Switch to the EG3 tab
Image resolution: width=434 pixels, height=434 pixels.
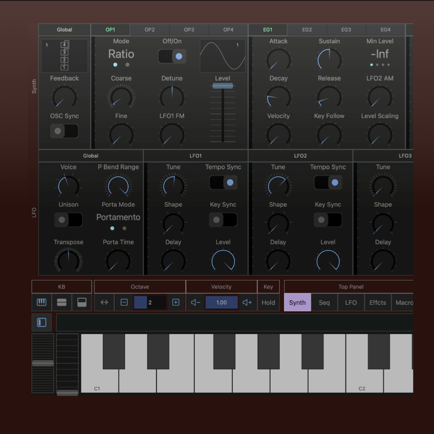point(346,30)
